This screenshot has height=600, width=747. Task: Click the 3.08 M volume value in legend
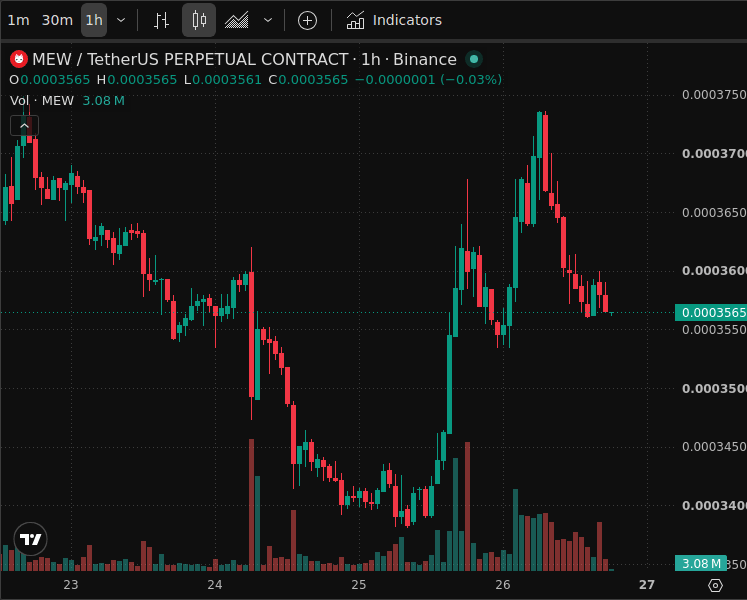point(103,101)
